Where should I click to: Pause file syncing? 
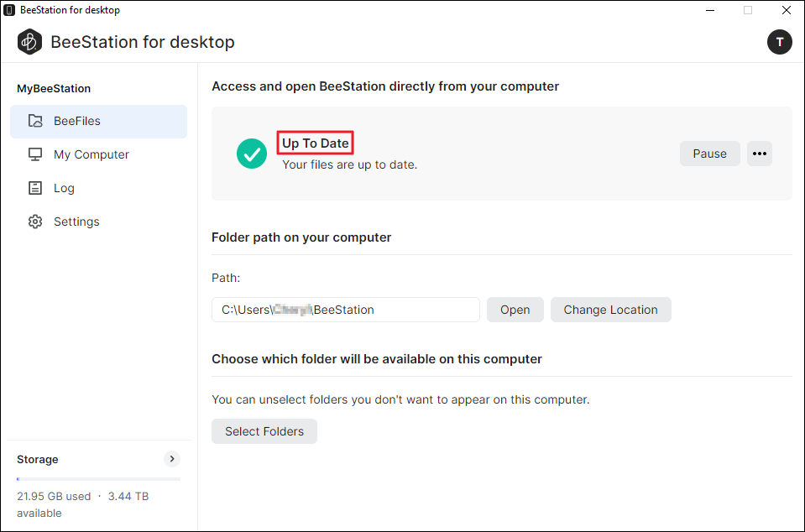709,154
